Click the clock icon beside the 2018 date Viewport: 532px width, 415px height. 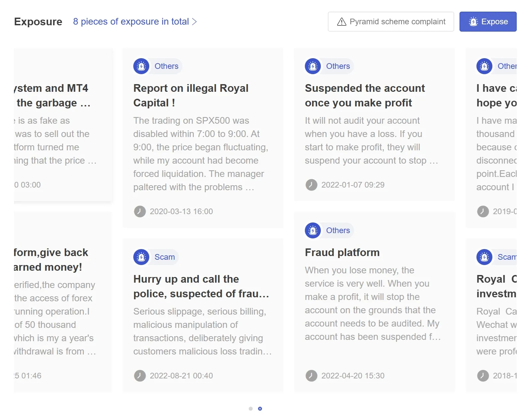tap(483, 376)
